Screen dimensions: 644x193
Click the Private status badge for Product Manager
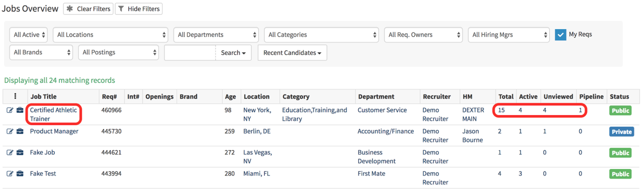[x=621, y=132]
